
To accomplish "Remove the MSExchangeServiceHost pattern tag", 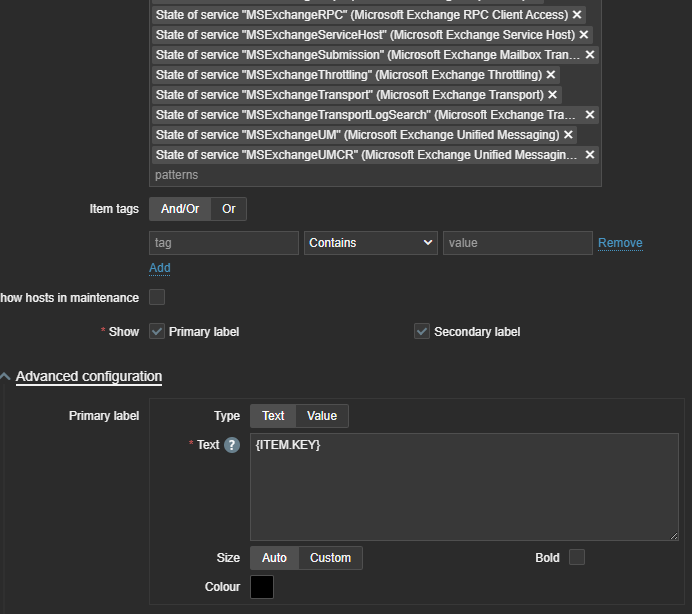I will (583, 34).
